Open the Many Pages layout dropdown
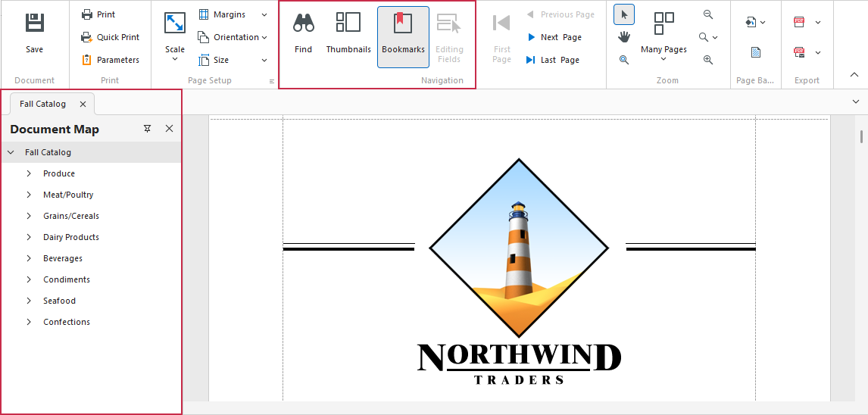 tap(663, 36)
